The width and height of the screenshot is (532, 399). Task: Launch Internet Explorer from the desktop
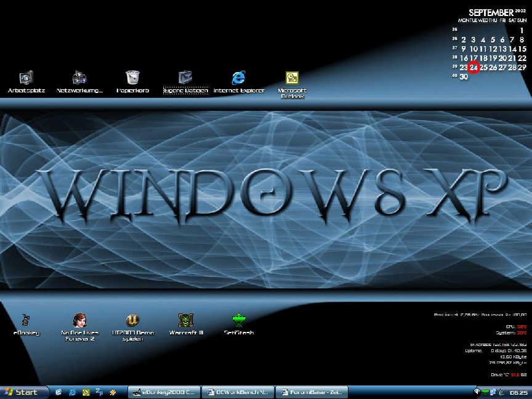point(238,82)
